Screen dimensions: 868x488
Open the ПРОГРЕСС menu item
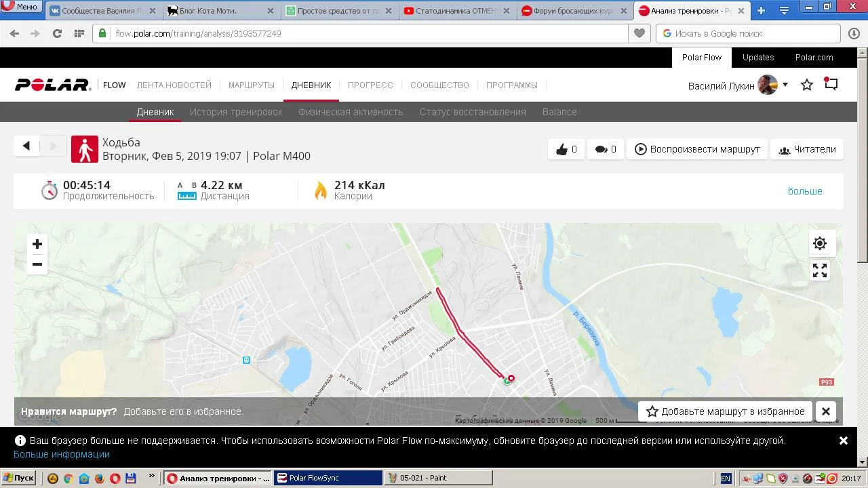pos(370,85)
